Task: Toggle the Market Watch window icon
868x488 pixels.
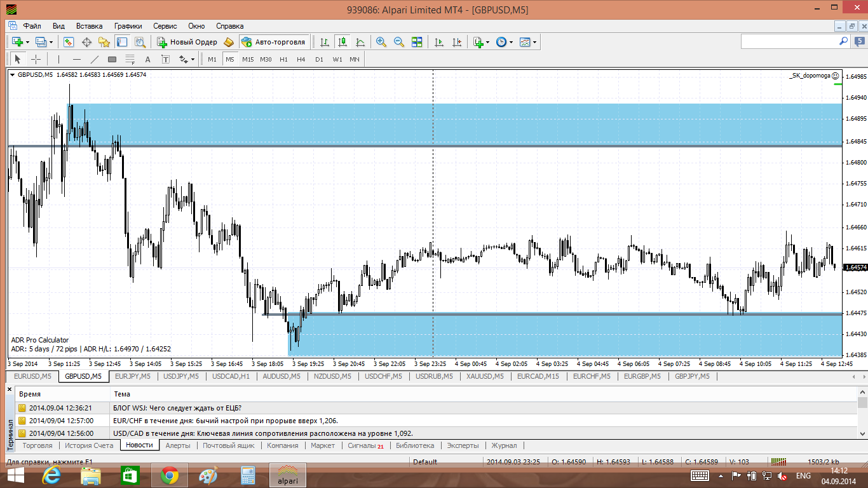Action: 69,42
